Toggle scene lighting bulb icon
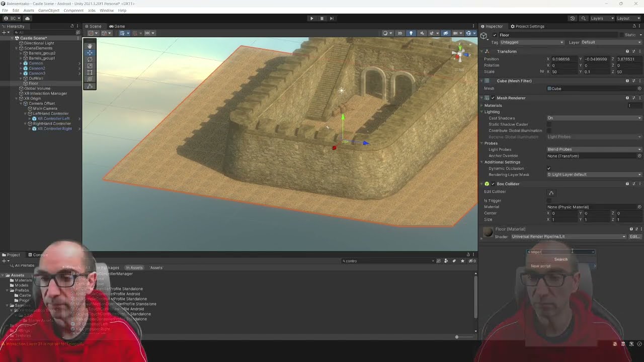 pos(411,33)
